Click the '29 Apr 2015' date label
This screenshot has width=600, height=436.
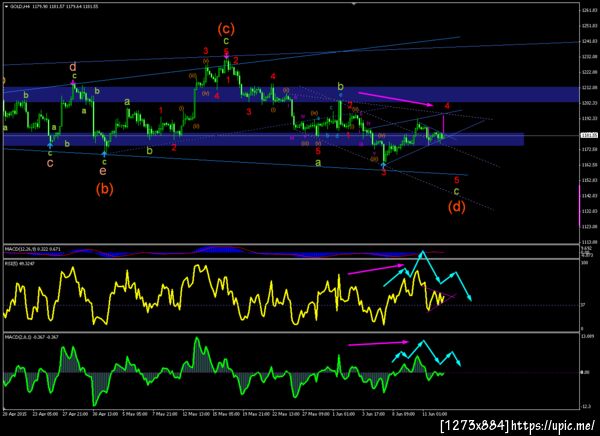pos(13,414)
